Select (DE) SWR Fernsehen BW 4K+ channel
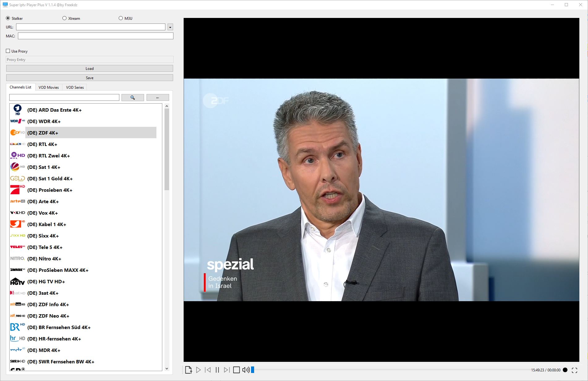The height and width of the screenshot is (381, 588). (83, 362)
